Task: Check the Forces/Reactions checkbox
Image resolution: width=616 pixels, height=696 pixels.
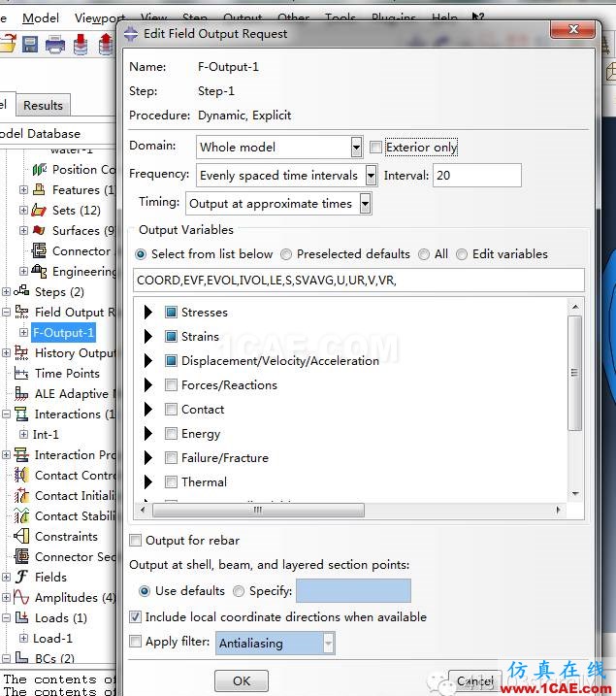Action: [171, 384]
